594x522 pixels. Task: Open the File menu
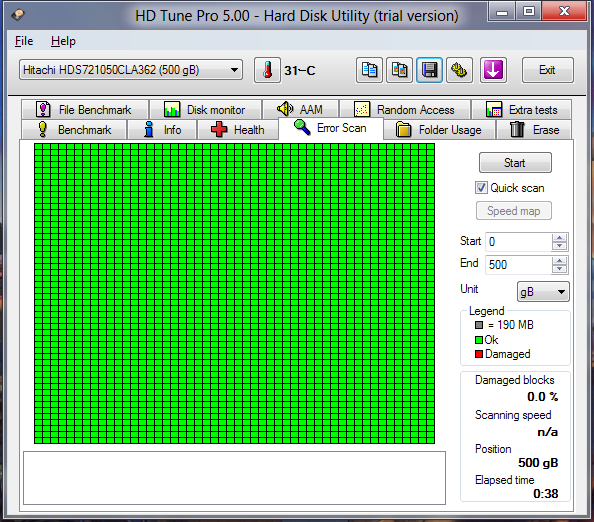(24, 41)
